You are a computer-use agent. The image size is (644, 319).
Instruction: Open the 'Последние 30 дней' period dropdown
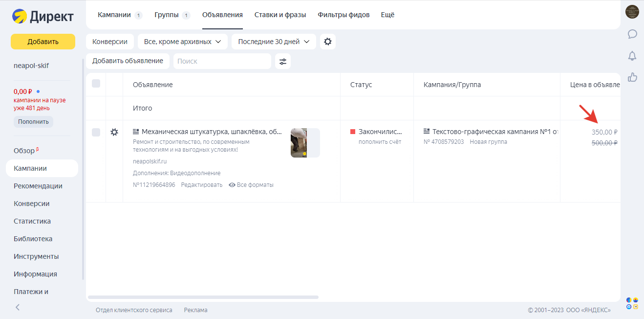click(x=273, y=42)
